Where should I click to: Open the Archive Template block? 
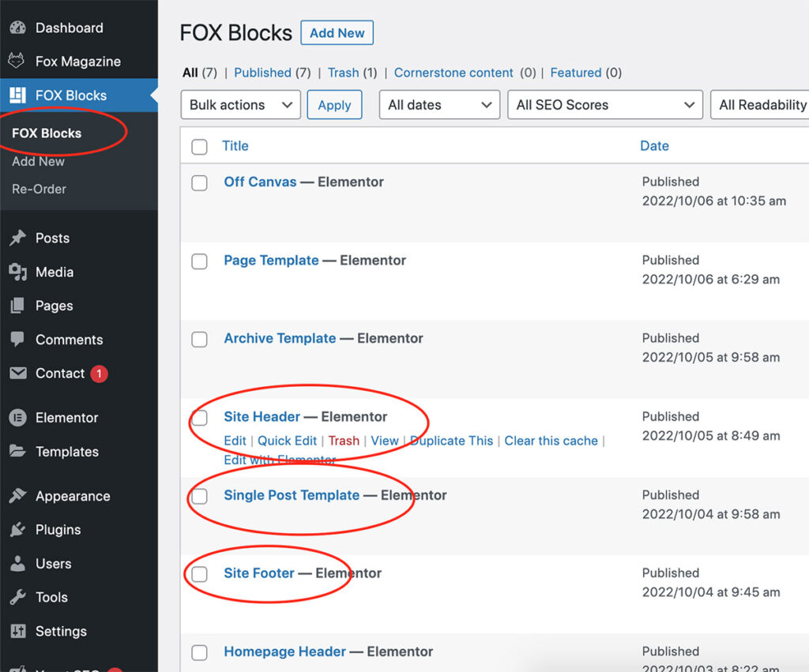pyautogui.click(x=280, y=338)
